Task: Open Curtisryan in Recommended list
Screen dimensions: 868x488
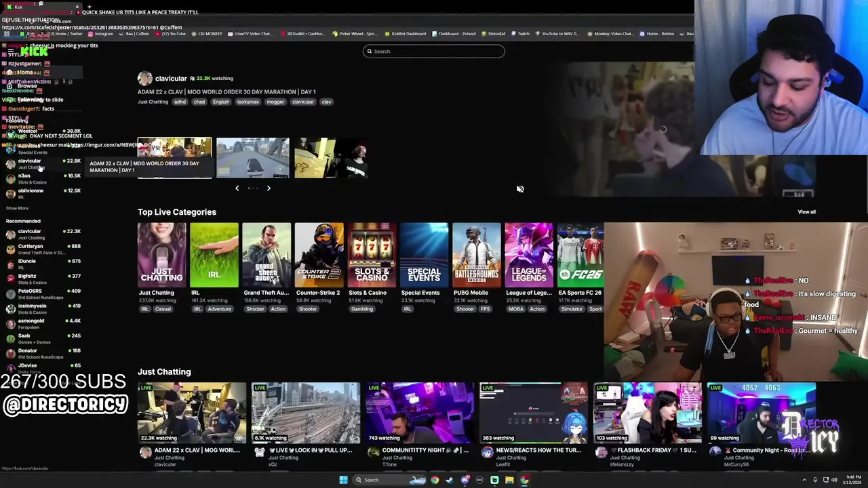Action: pos(43,249)
